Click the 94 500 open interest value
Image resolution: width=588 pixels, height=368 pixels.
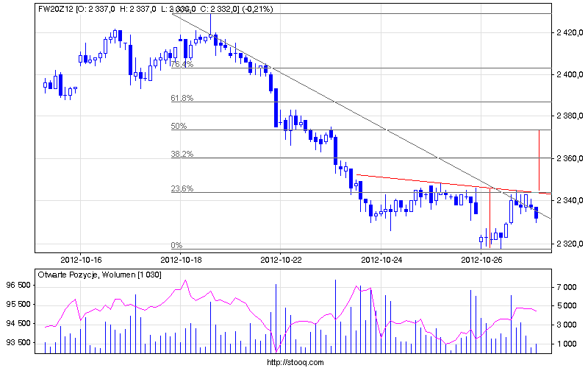coord(18,324)
